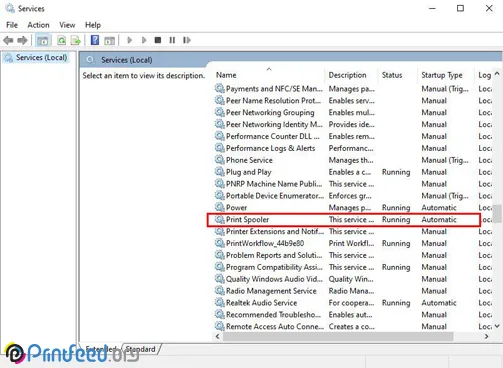Image resolution: width=503 pixels, height=368 pixels.
Task: Click the Export List toolbar icon
Action: pos(76,41)
